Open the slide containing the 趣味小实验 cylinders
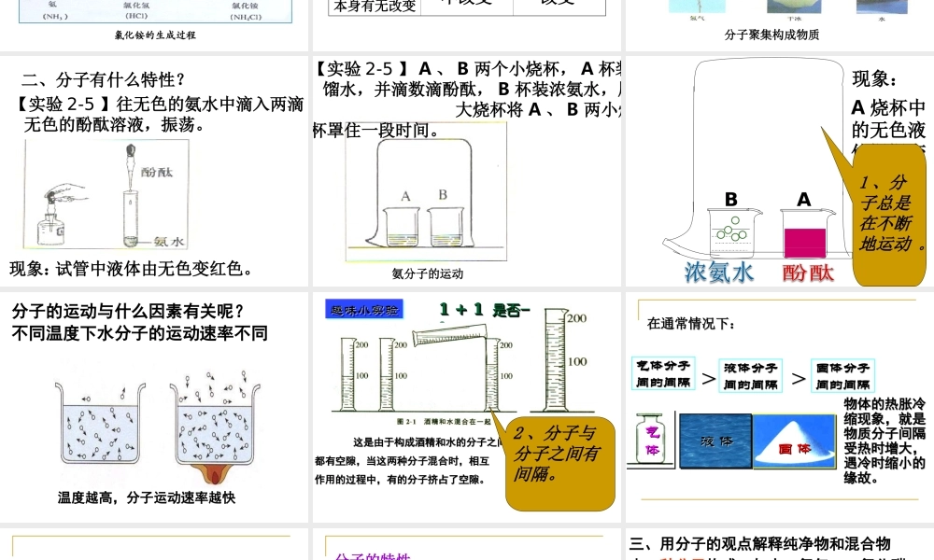 click(466, 407)
